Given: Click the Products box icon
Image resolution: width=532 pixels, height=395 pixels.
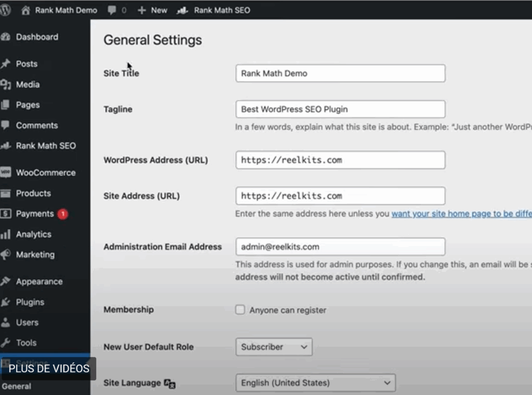Looking at the screenshot, I should click(x=5, y=193).
